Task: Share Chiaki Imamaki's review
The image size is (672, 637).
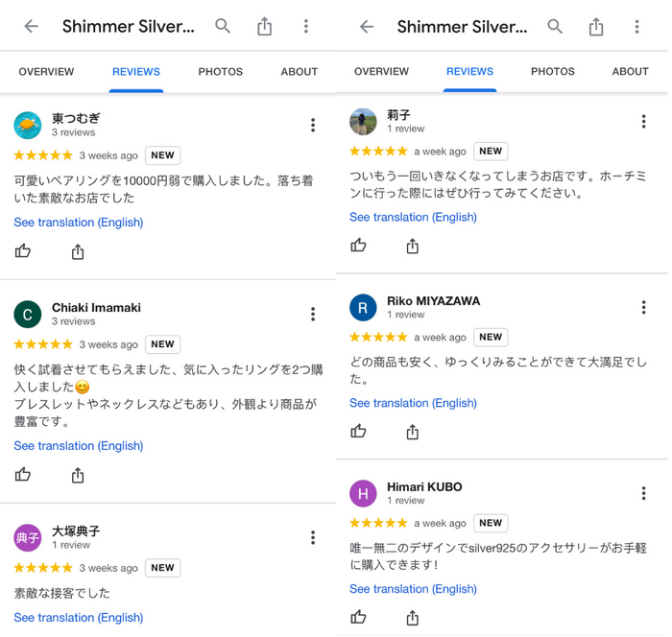Action: 78,475
